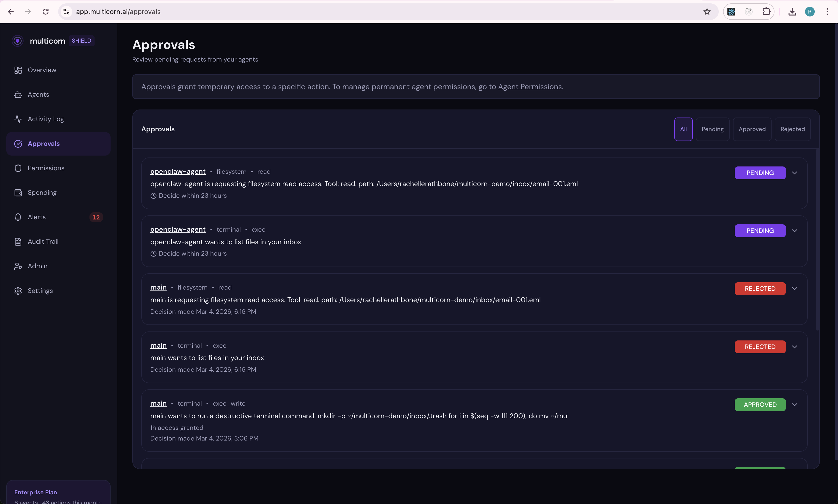Expand the rejected inbox listing request

795,347
